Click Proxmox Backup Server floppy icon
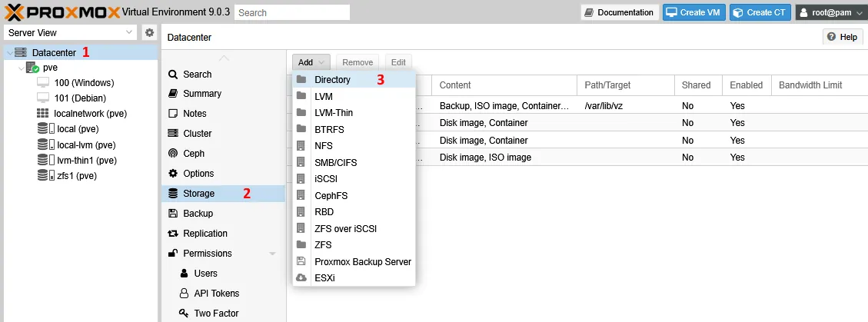 (x=301, y=261)
